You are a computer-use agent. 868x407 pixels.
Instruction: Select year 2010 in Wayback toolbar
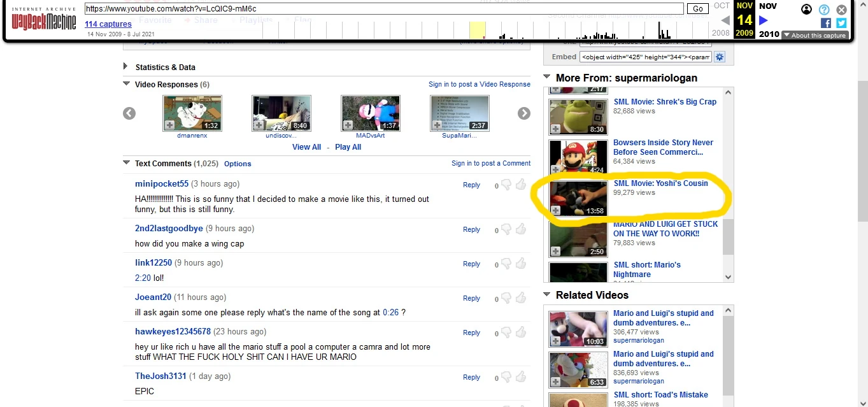click(x=769, y=34)
